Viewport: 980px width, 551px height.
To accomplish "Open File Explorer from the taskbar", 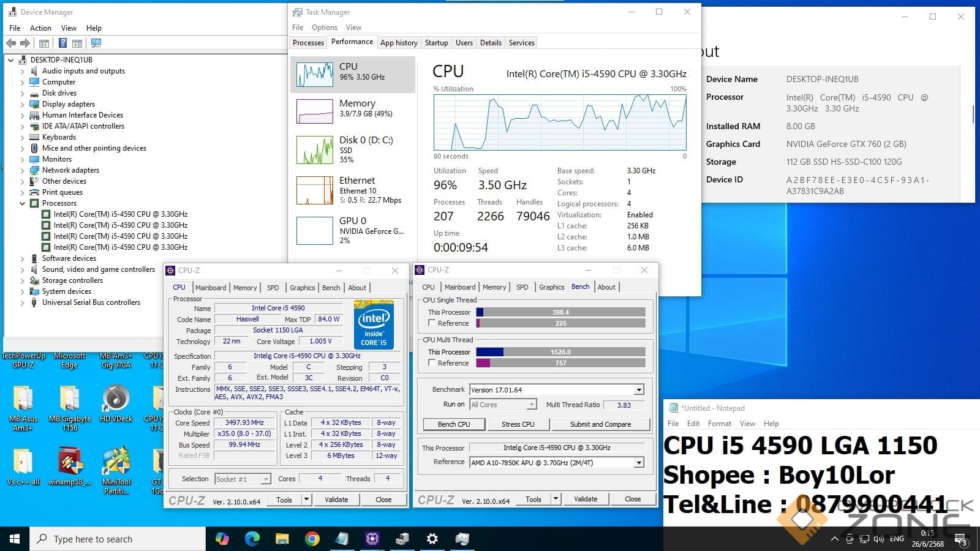I will point(282,539).
